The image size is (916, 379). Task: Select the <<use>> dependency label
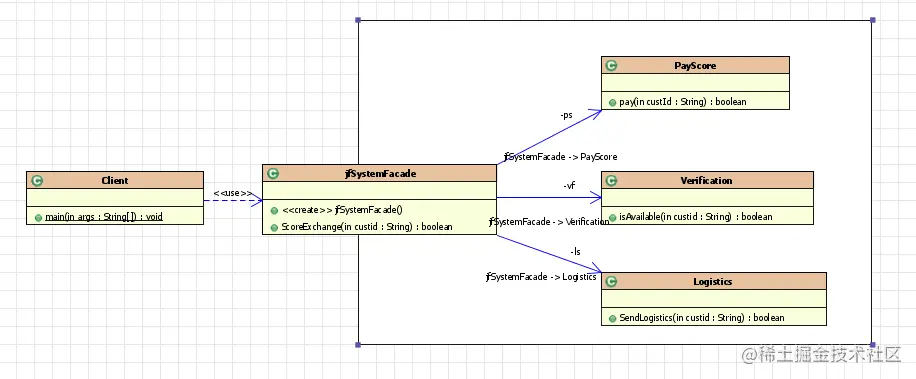pyautogui.click(x=233, y=193)
